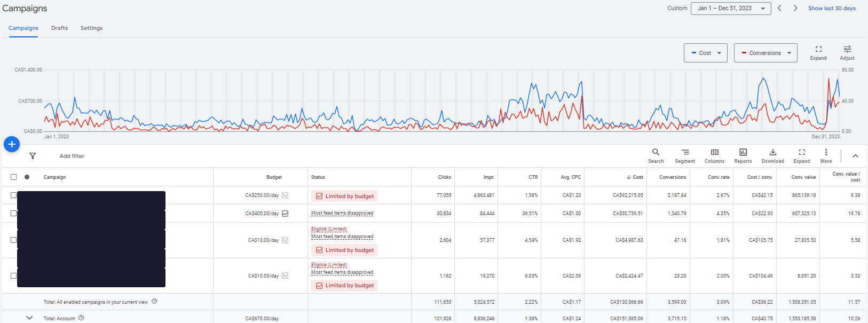This screenshot has height=323, width=868.
Task: Expand the table using toolbar Expand icon
Action: [801, 156]
